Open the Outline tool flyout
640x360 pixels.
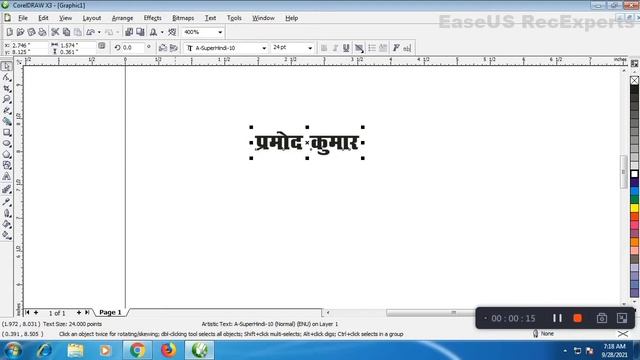tap(7, 213)
